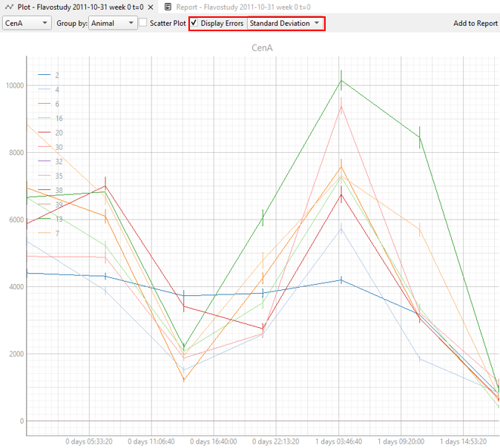Click x-axis label 0 days 22:13:20
This screenshot has width=500, height=448.
click(275, 441)
